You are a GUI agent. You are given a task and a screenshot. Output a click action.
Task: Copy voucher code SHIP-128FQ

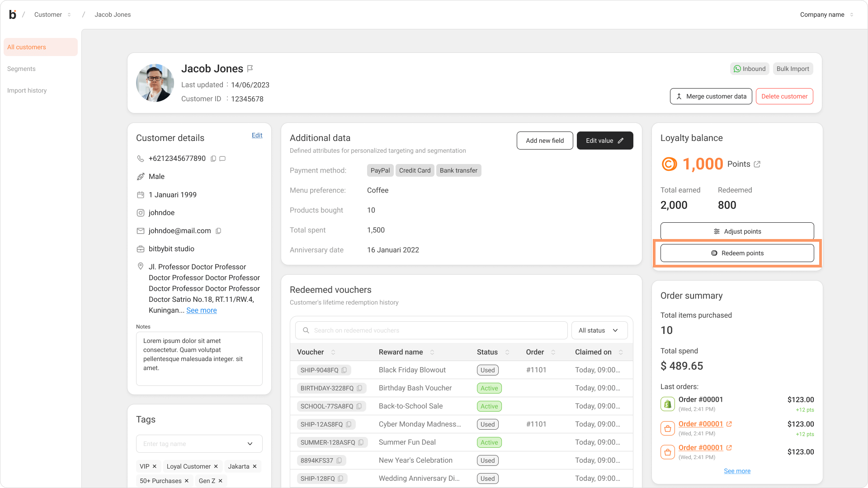click(x=340, y=479)
